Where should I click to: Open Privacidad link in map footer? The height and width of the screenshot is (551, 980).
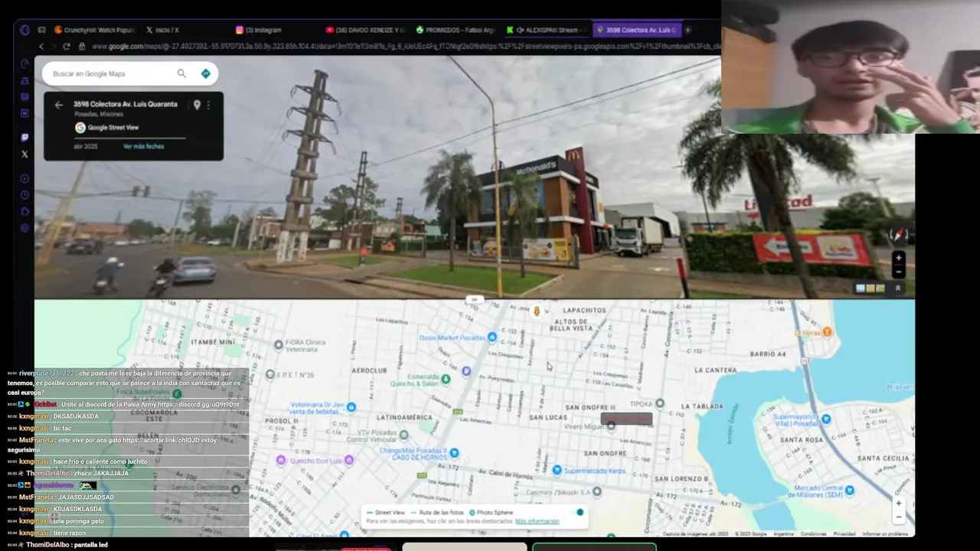tap(844, 534)
